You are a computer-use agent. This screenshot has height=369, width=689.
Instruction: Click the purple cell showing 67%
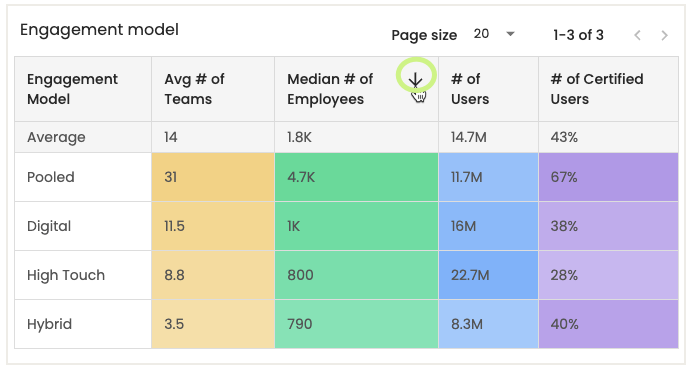coord(609,177)
